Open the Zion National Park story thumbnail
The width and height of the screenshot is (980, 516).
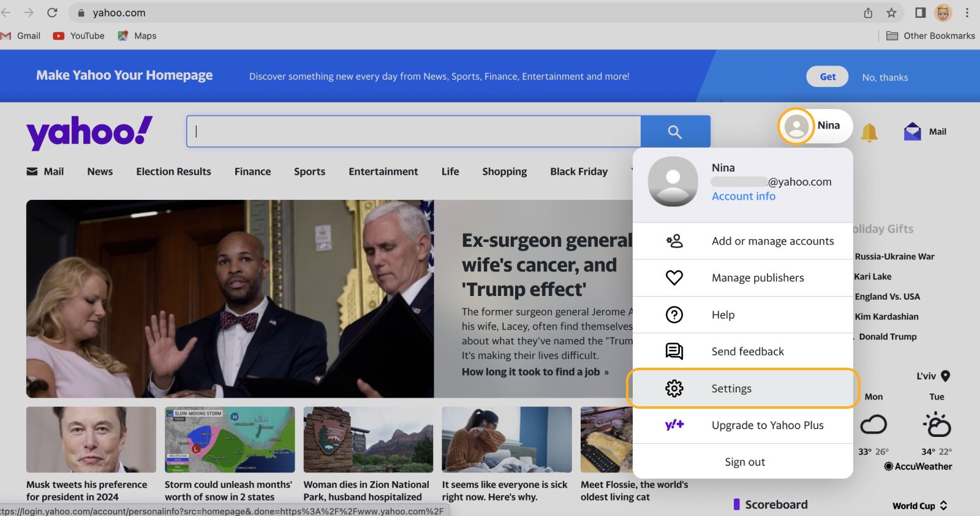[x=368, y=439]
